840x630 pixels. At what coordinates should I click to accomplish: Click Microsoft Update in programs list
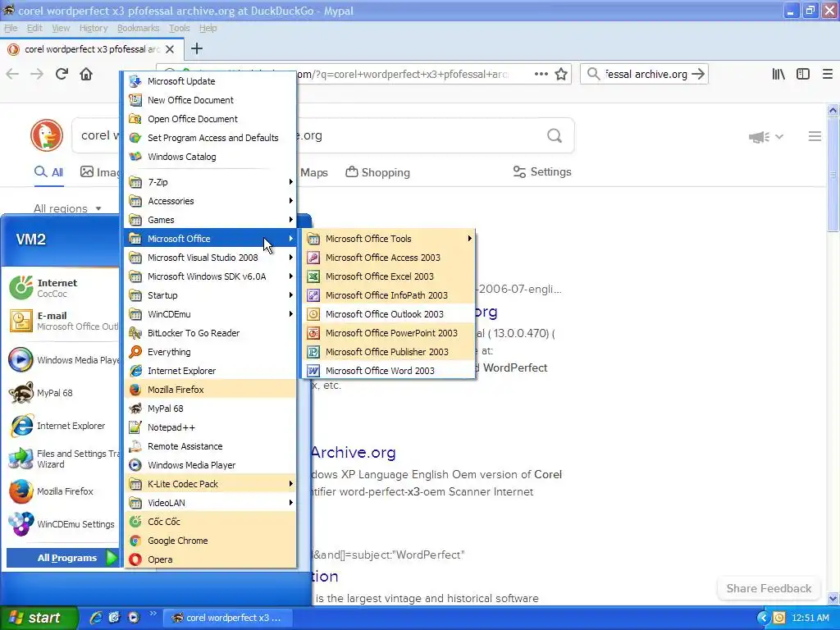210,81
